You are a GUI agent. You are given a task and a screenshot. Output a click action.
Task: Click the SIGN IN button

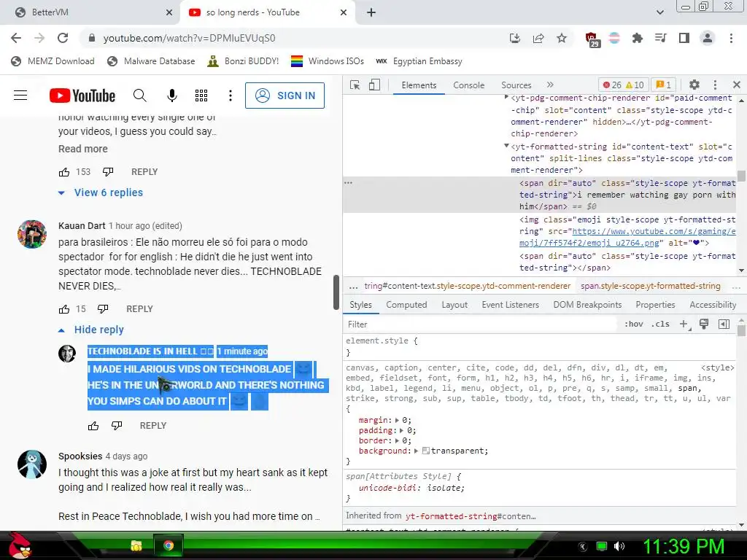click(x=285, y=96)
